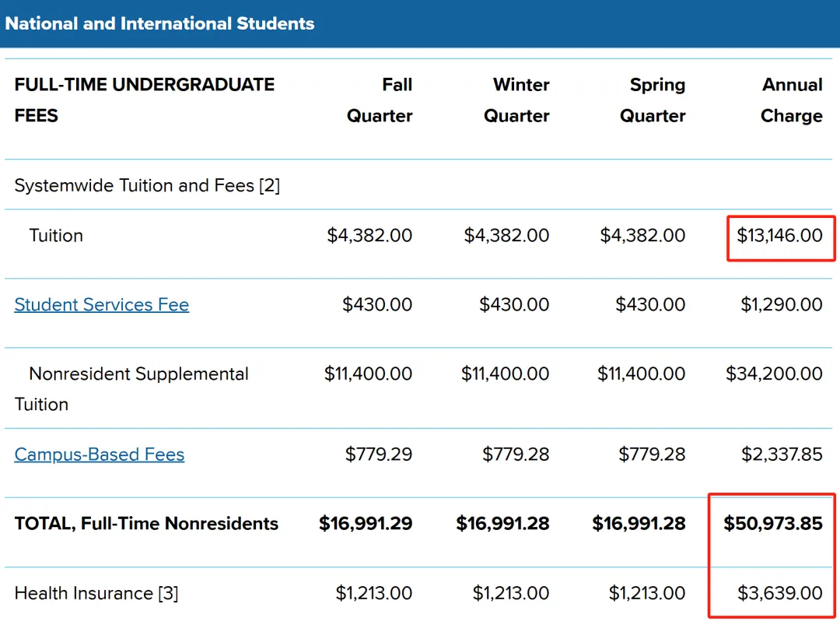The width and height of the screenshot is (840, 632).
Task: Click the Fall Quarter campus fee $779.29
Action: coord(379,455)
